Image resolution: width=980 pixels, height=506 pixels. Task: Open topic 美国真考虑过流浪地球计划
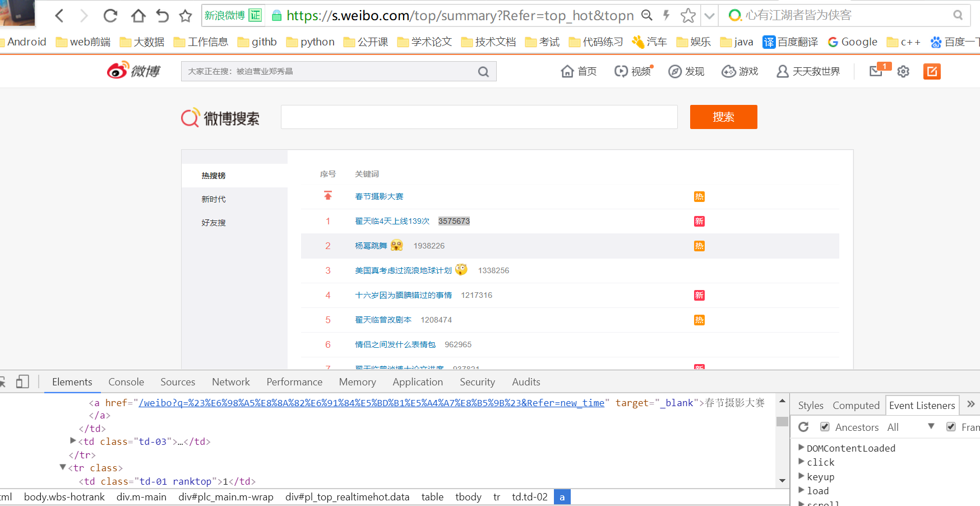point(403,270)
